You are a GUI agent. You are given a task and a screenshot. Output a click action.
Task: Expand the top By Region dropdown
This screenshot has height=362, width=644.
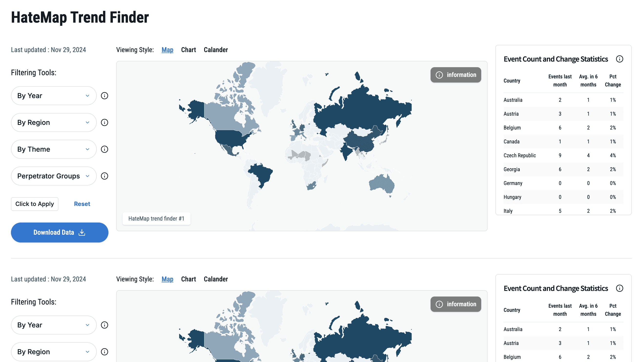tap(54, 122)
